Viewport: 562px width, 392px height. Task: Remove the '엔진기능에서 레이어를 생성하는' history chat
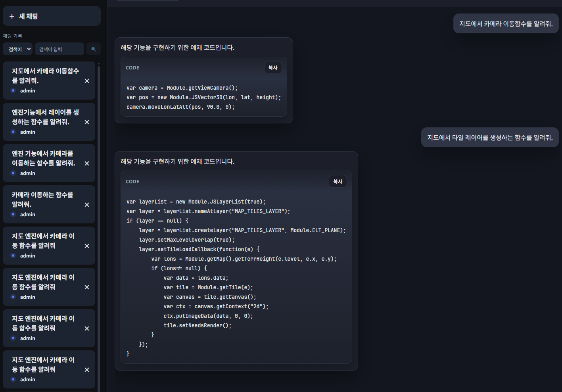click(x=87, y=122)
